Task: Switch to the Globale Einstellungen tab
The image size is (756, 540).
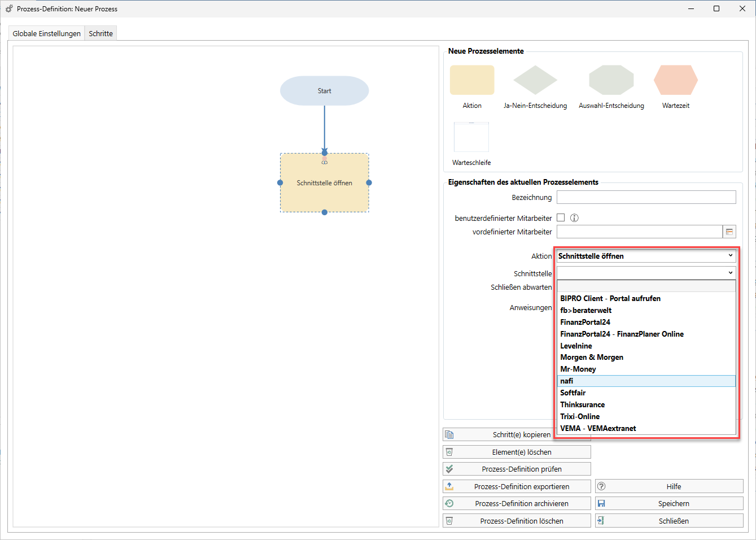Action: [x=47, y=33]
